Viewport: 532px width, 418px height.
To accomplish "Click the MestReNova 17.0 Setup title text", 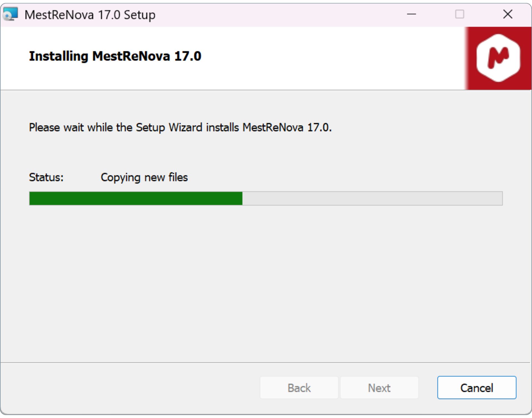I will [89, 15].
